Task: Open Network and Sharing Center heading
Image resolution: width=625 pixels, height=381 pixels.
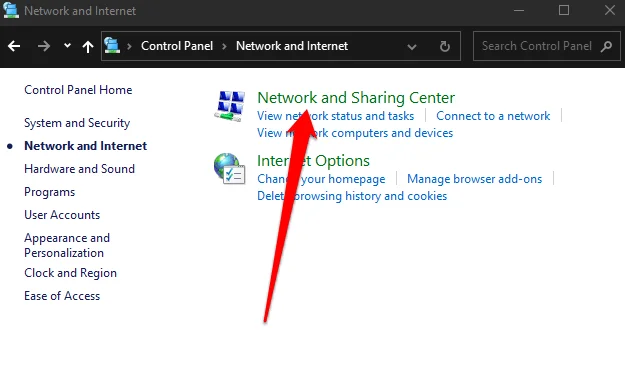Action: (356, 98)
